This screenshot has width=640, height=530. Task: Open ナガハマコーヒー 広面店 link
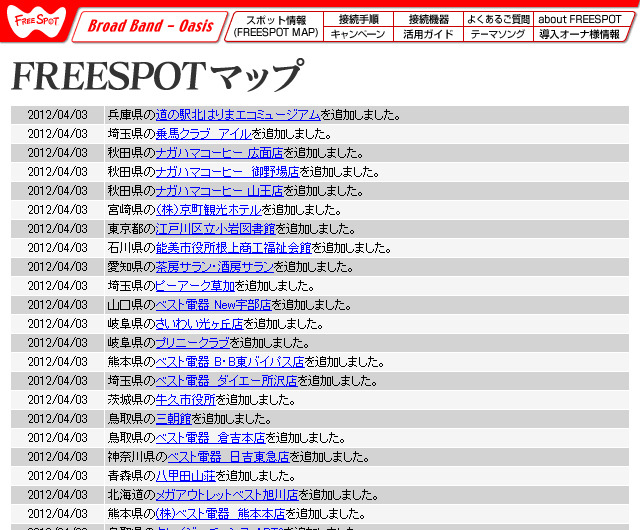click(219, 153)
